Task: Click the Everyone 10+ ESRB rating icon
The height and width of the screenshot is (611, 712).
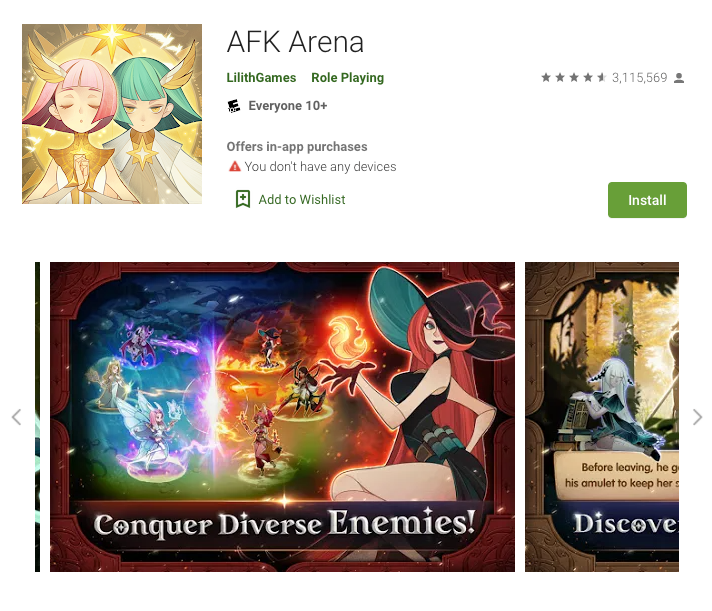Action: tap(233, 106)
